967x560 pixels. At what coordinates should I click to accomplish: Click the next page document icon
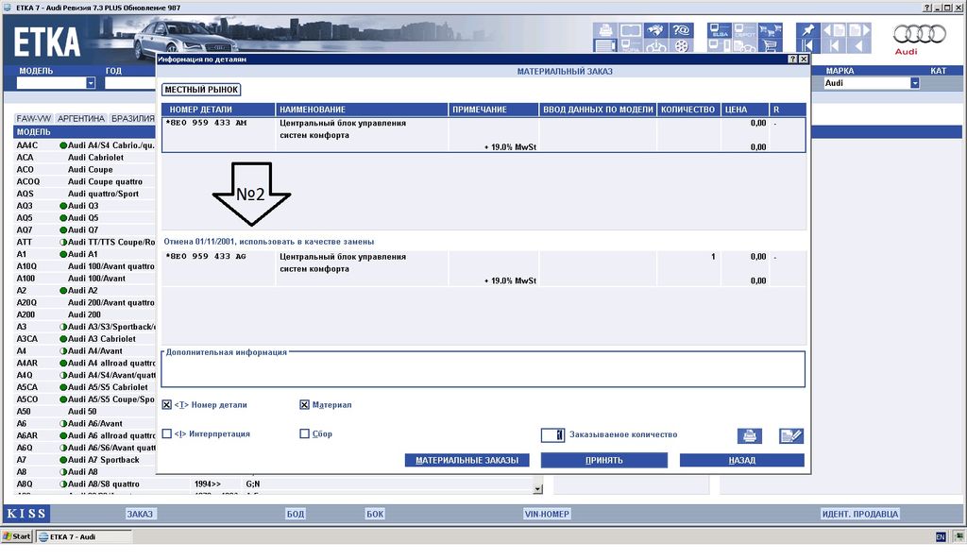click(x=858, y=30)
